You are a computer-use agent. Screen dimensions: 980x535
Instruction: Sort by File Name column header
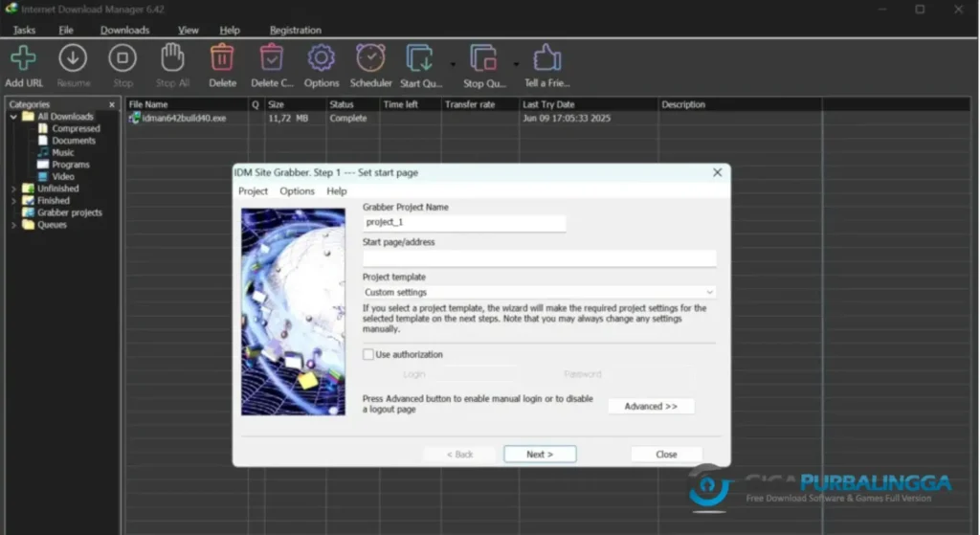[x=187, y=104]
